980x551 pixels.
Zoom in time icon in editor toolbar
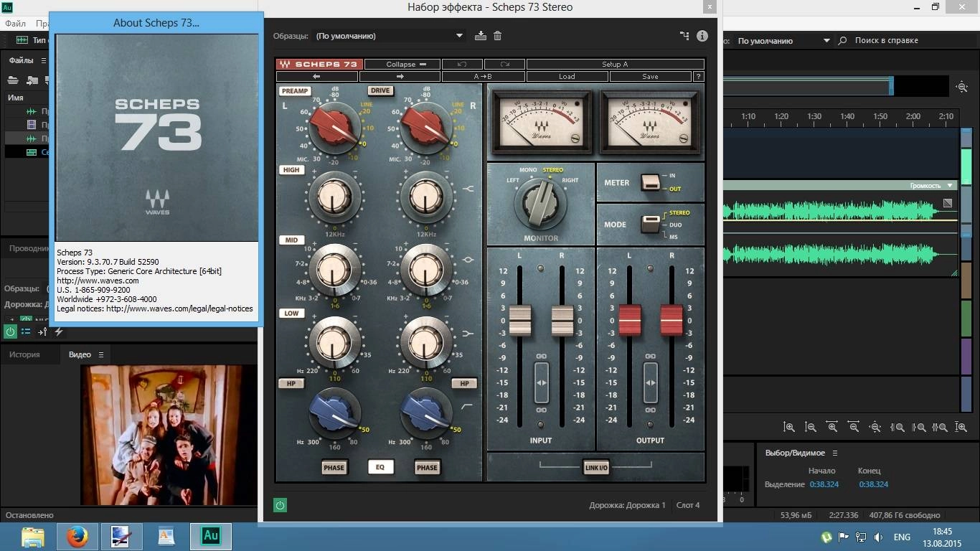(x=832, y=427)
